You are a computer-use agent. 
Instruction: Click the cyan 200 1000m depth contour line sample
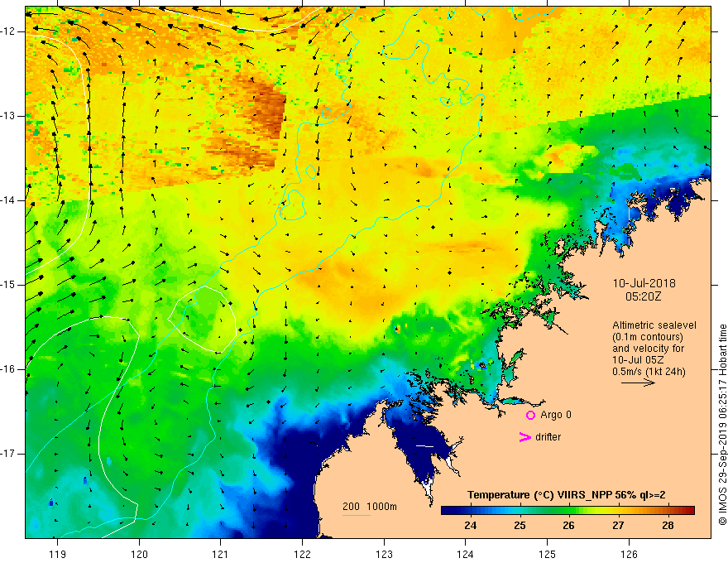pyautogui.click(x=357, y=515)
